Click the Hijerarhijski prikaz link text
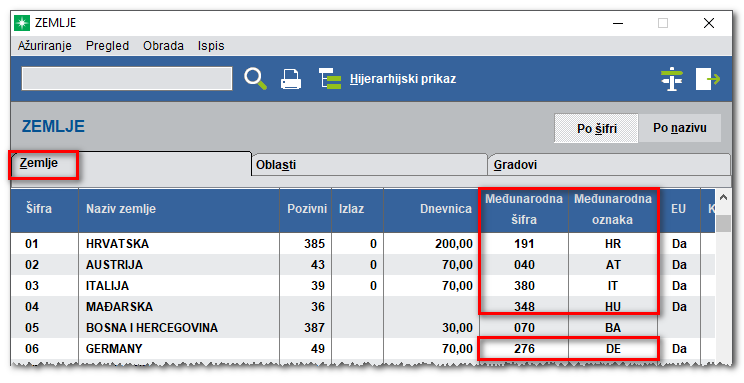This screenshot has height=383, width=744. (403, 79)
